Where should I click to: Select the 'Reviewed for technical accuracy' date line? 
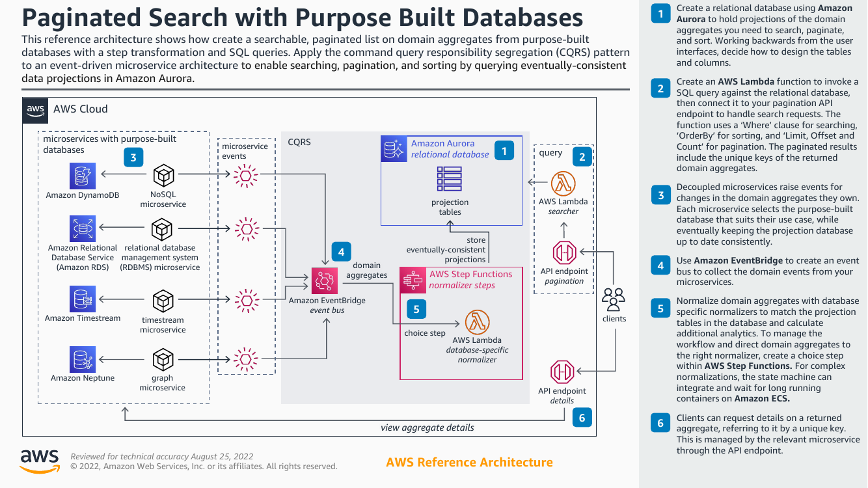click(x=161, y=456)
